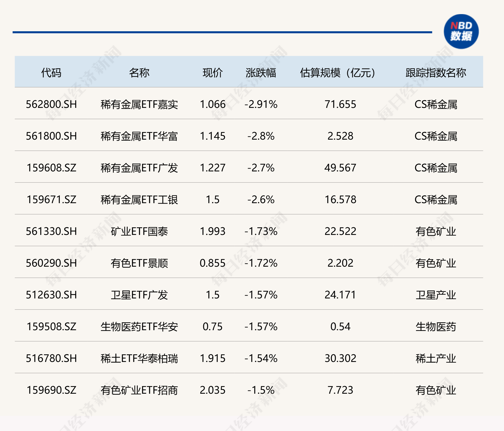Click the name 稀土ETF华泰柏瑞
Image resolution: width=504 pixels, height=431 pixels.
pos(139,358)
